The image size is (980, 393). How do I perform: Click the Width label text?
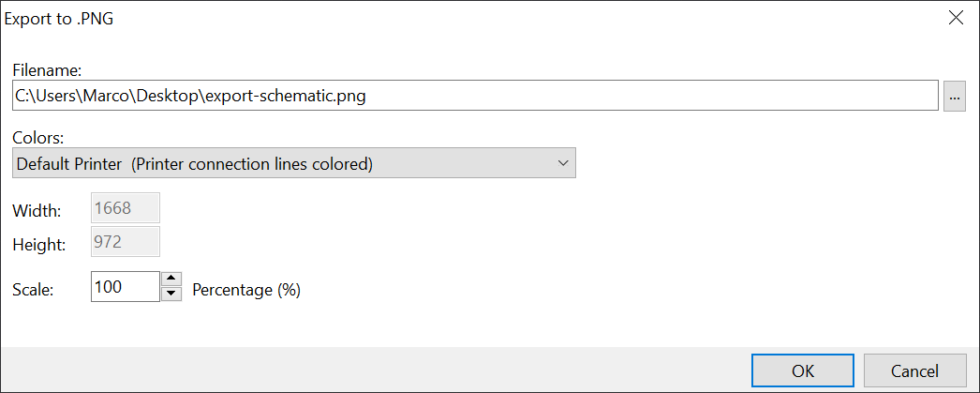click(37, 210)
